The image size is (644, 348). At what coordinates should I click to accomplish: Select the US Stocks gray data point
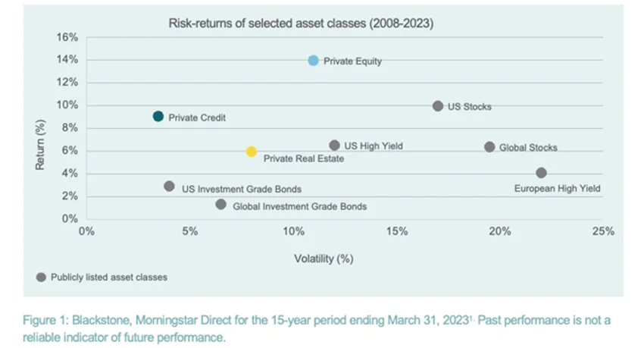pyautogui.click(x=438, y=106)
